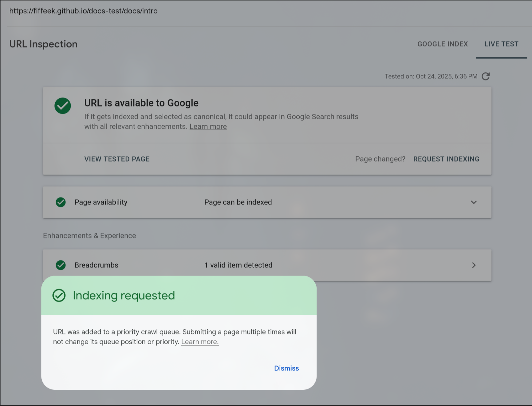Switch to the GOOGLE INDEX tab
This screenshot has width=532, height=406.
pos(442,44)
